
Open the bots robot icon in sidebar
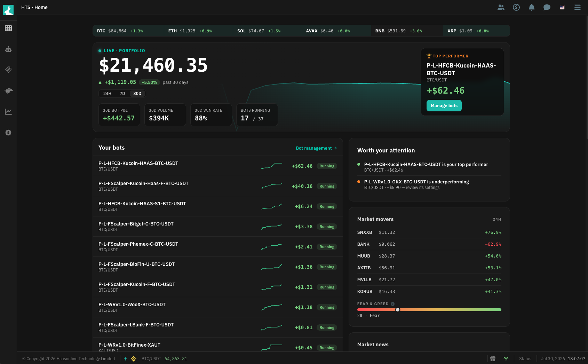coord(8,49)
